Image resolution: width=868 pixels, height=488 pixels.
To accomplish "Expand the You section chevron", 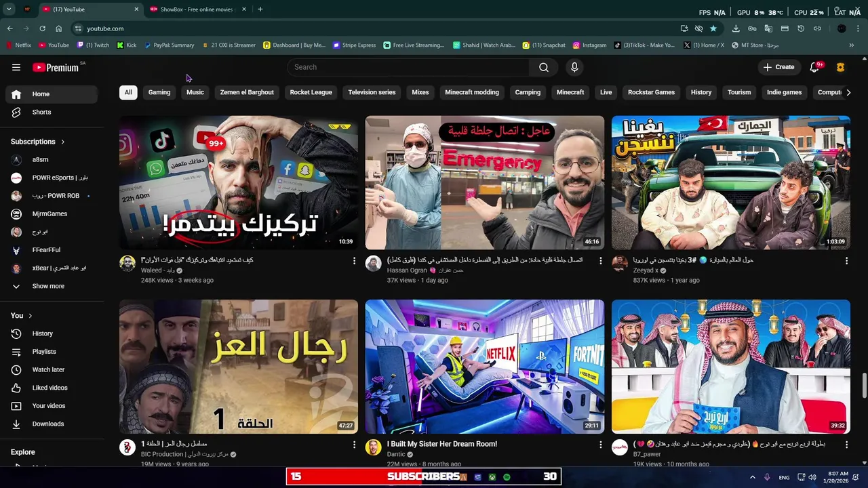I will pos(30,316).
